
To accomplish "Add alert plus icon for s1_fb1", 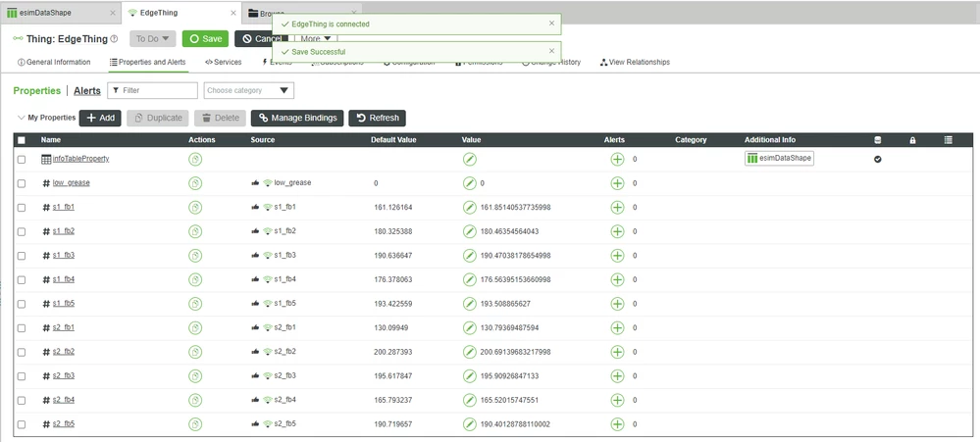I will coord(617,207).
